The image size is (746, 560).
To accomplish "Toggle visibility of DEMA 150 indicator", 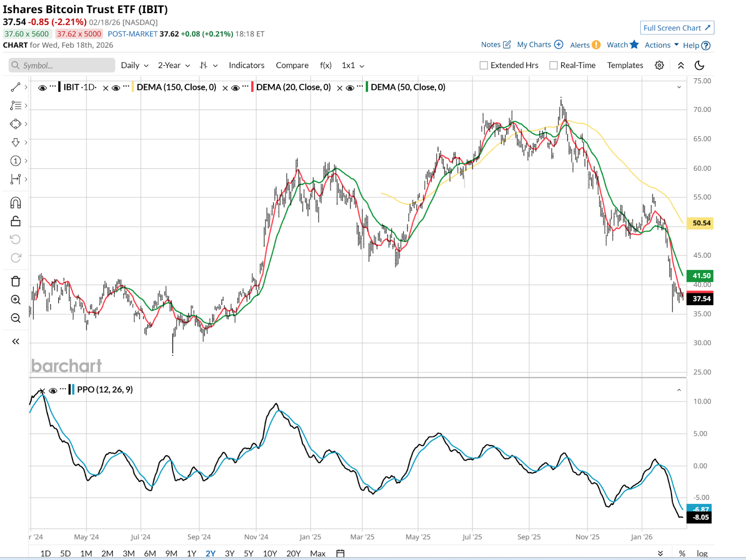I will point(116,88).
